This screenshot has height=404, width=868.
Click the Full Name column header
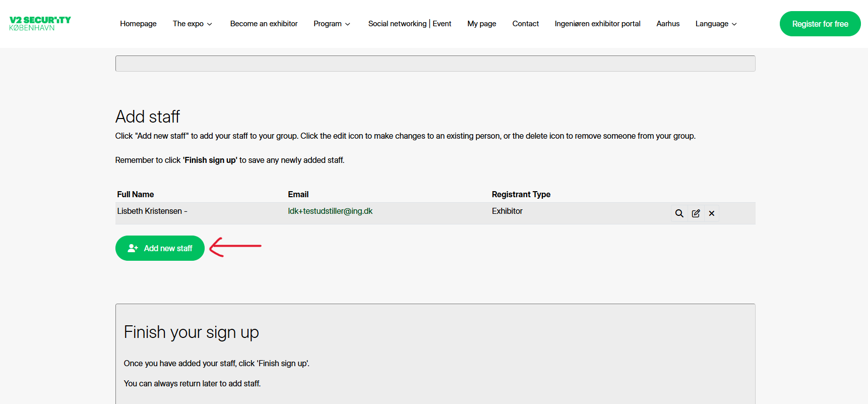point(136,194)
